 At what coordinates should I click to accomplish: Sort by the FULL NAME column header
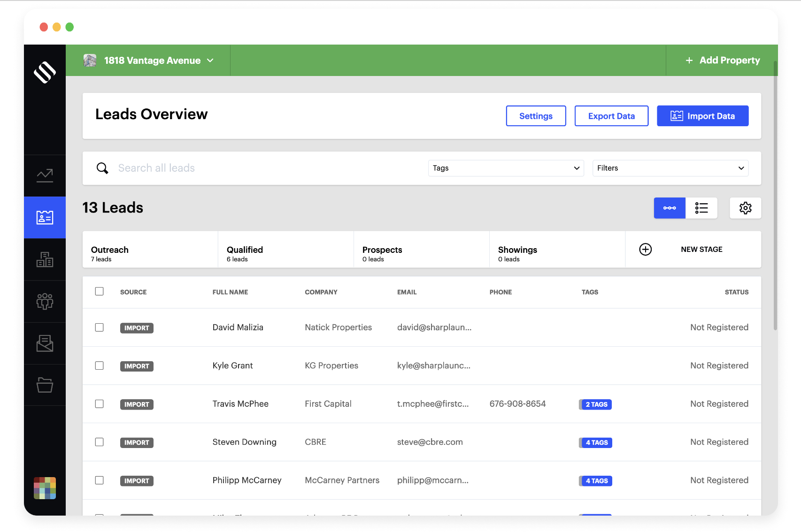point(230,292)
